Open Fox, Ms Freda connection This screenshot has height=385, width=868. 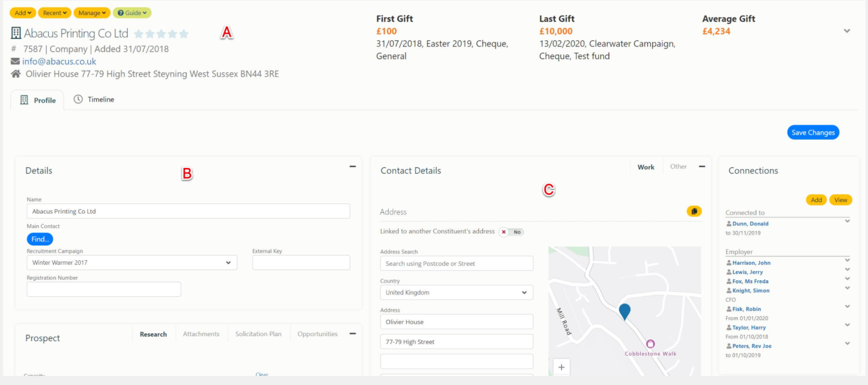[750, 281]
